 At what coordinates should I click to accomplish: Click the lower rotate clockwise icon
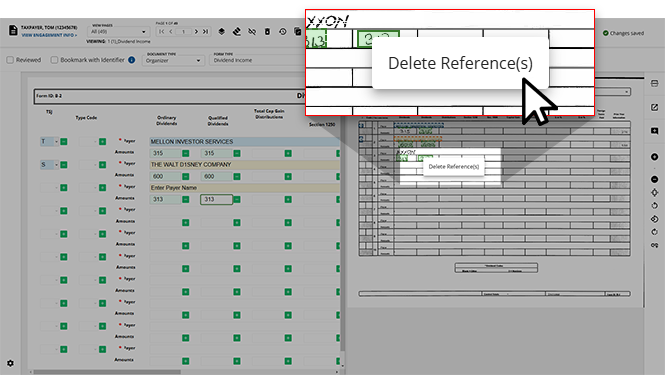[654, 232]
